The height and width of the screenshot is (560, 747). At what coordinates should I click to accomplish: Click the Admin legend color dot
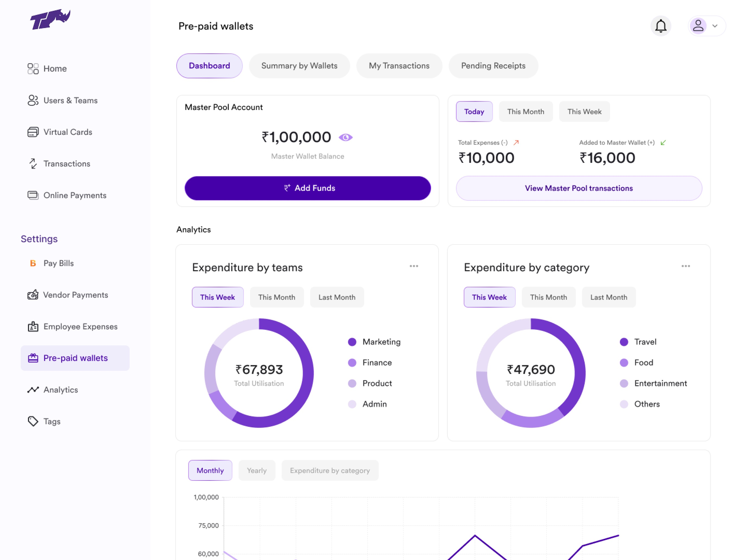[x=352, y=404]
